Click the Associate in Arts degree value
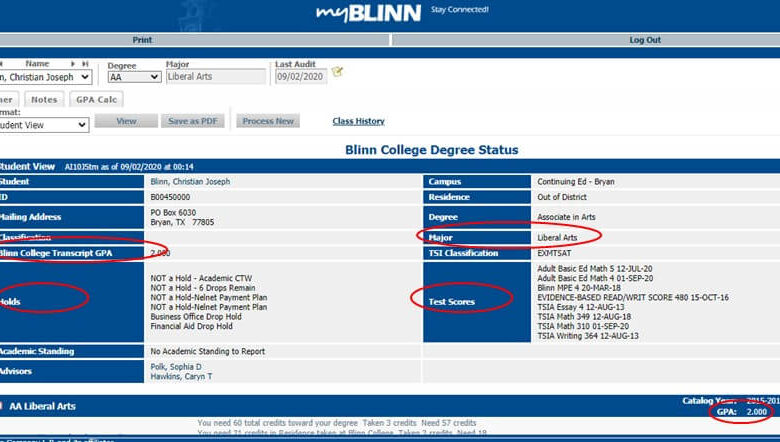 click(x=566, y=217)
